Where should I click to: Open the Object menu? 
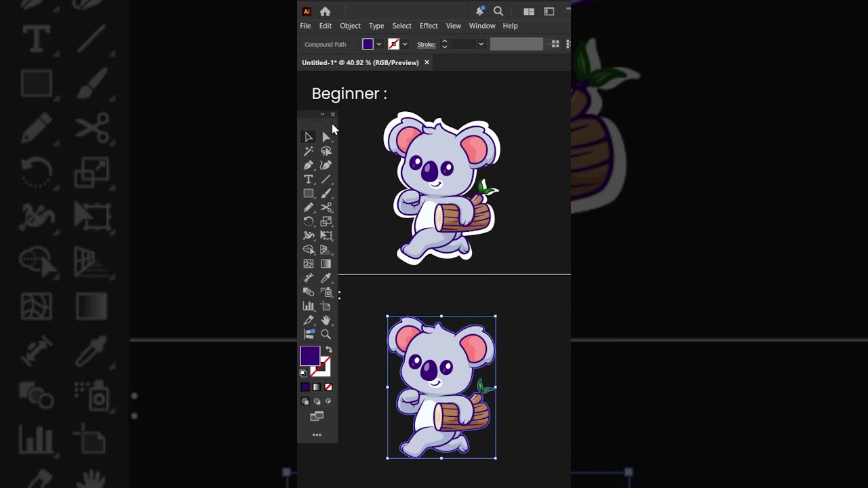point(350,26)
